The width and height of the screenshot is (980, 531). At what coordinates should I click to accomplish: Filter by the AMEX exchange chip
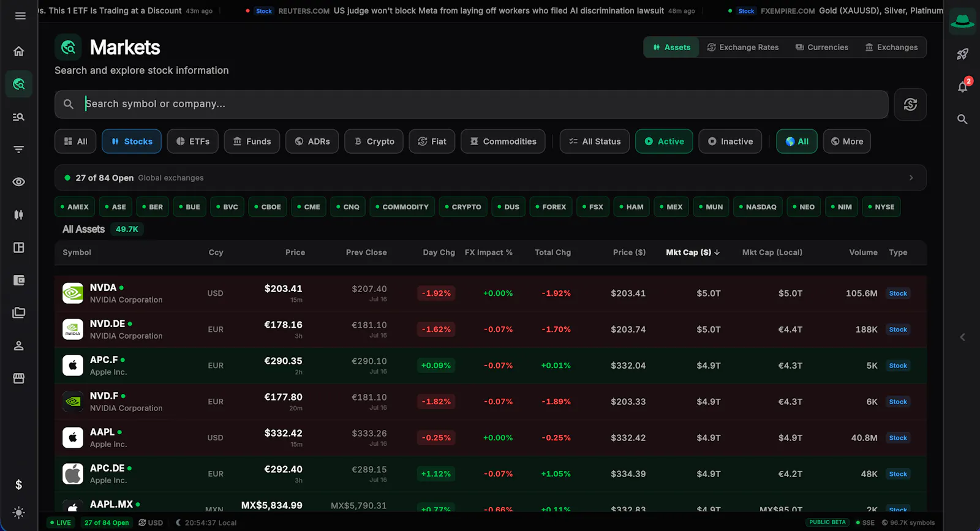(x=75, y=207)
